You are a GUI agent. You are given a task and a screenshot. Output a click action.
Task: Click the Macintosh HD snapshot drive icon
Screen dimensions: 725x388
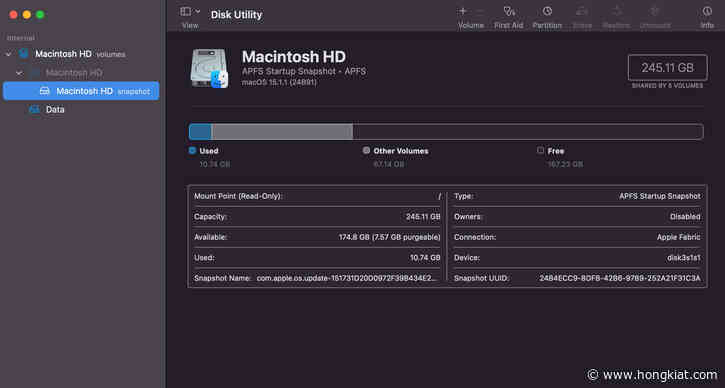[45, 91]
